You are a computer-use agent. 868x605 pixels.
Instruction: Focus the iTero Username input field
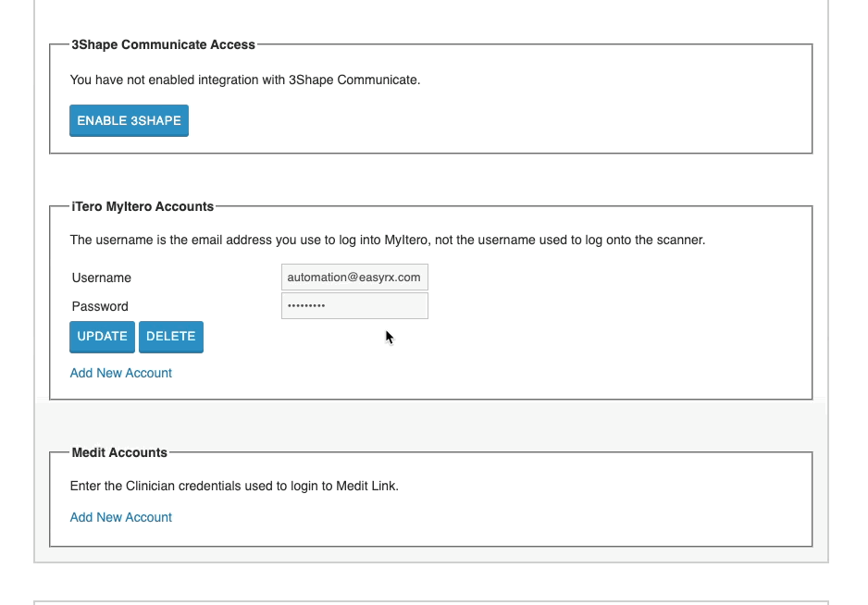tap(354, 278)
